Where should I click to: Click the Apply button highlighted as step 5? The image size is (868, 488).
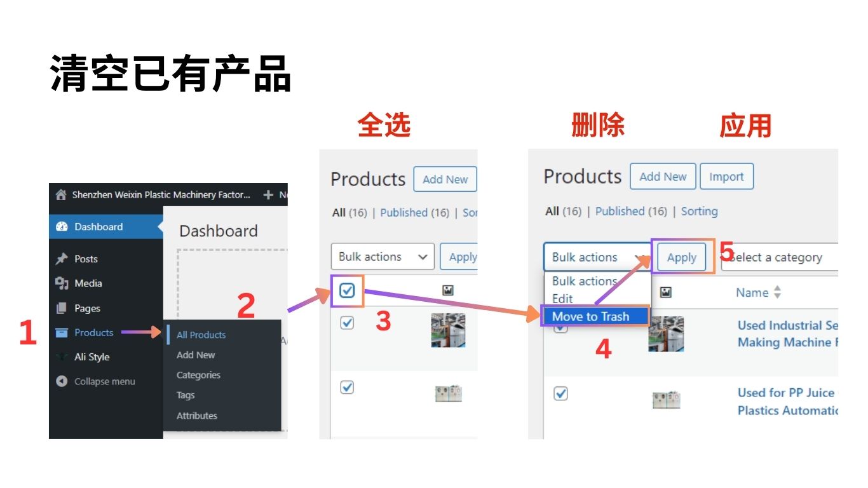682,257
